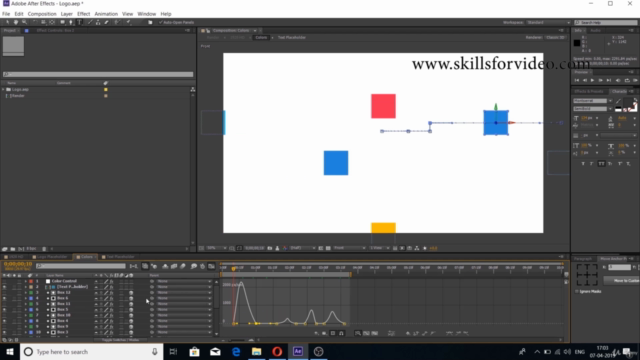Open parent dropdown for Box 6 layer
This screenshot has height=360, width=640.
pos(184,298)
